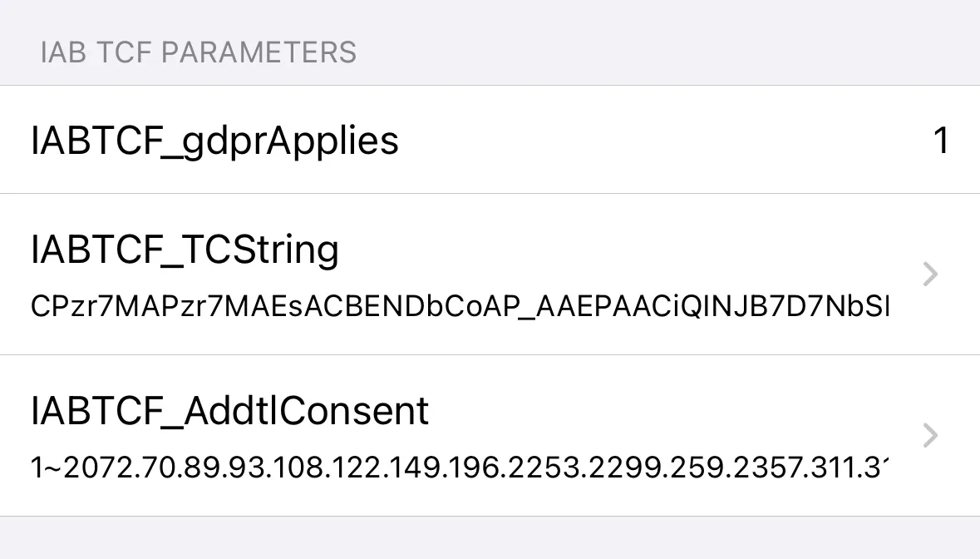Open details via the TCString disclosure arrow
The image size is (980, 559).
929,275
